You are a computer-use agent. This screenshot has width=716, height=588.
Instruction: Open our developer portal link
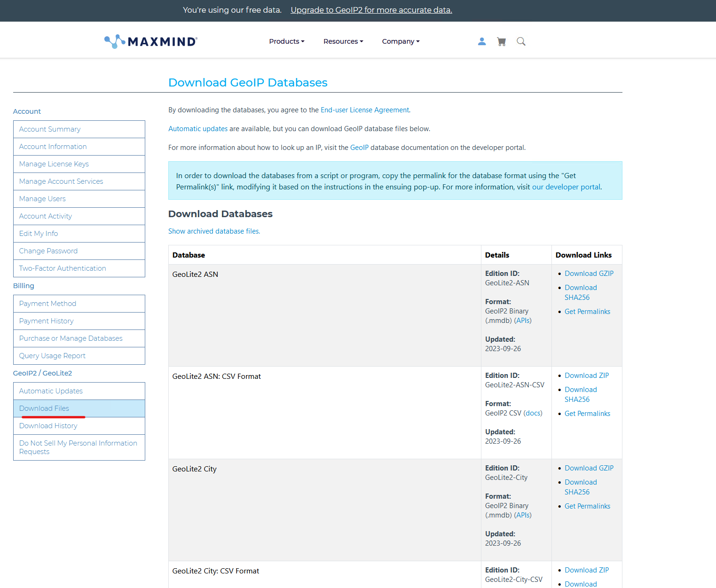pyautogui.click(x=566, y=187)
